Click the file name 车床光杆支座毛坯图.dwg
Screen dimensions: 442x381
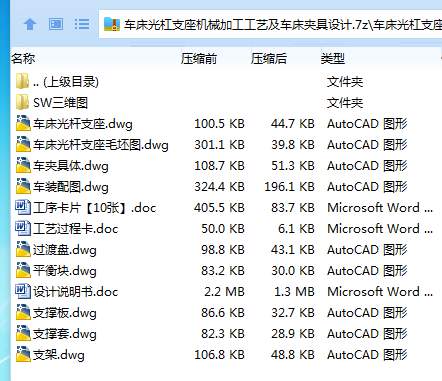tap(101, 145)
